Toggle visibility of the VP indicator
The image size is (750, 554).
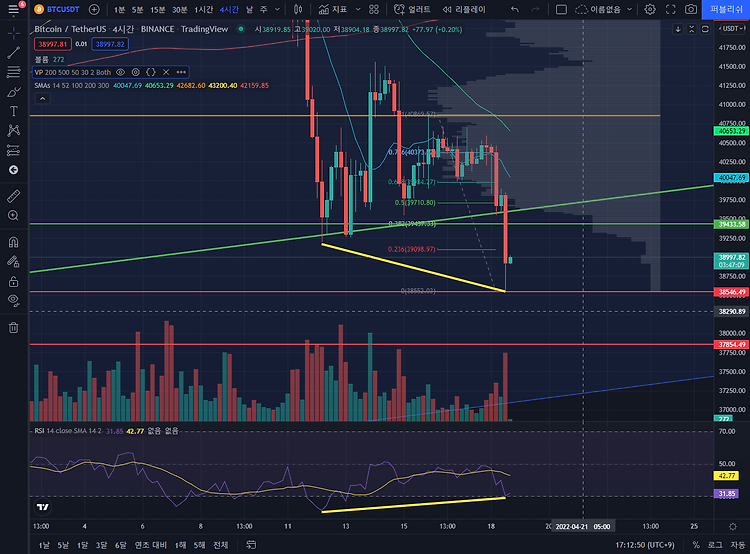121,72
